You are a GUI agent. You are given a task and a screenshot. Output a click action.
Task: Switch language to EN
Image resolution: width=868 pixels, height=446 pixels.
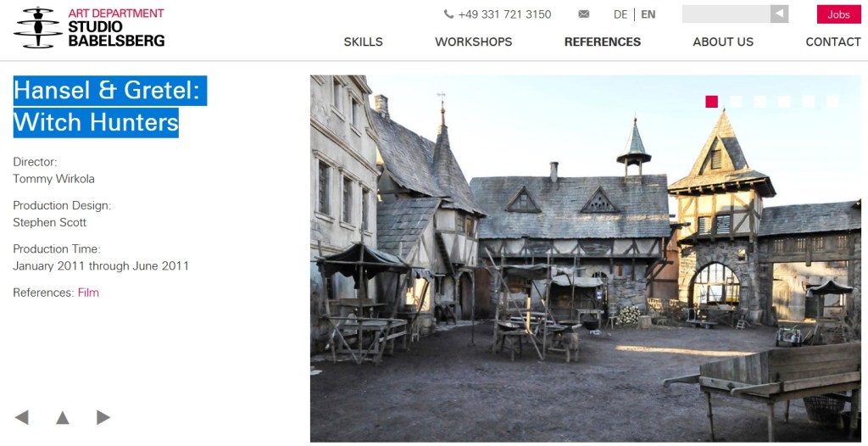pyautogui.click(x=648, y=15)
